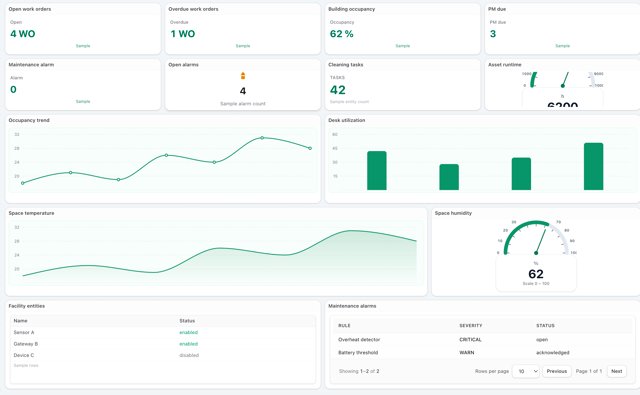Select the Overheat detector alarm rule
Screen dimensions: 640x395
pos(359,340)
